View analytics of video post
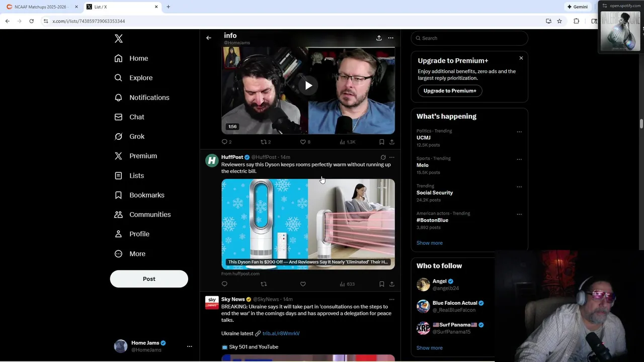 coord(347,142)
